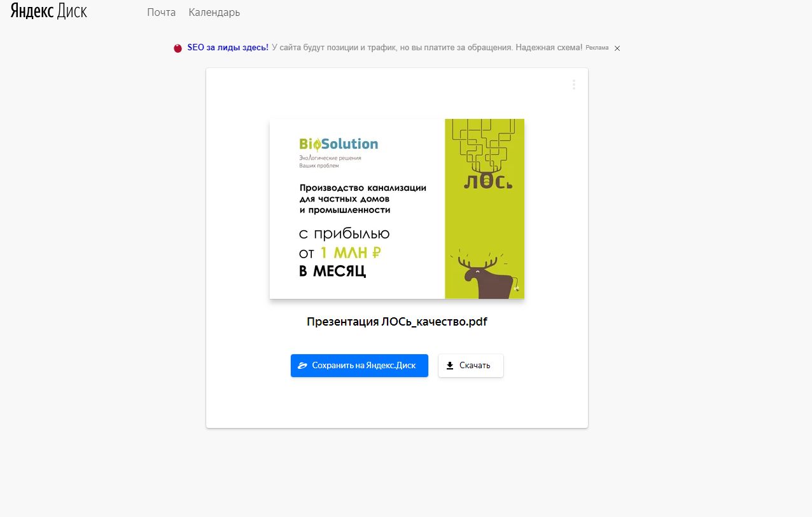Save the file with Сохранить на Яндекс.Диск
The width and height of the screenshot is (812, 517).
360,366
